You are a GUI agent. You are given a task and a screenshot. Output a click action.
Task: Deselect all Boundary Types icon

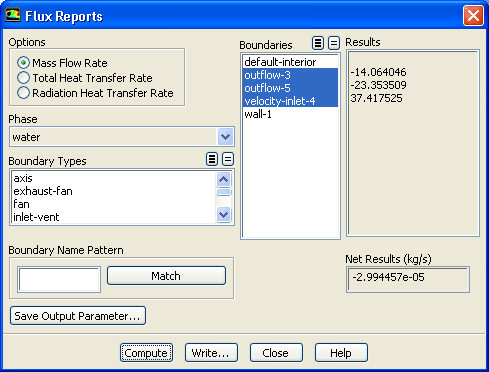point(228,159)
